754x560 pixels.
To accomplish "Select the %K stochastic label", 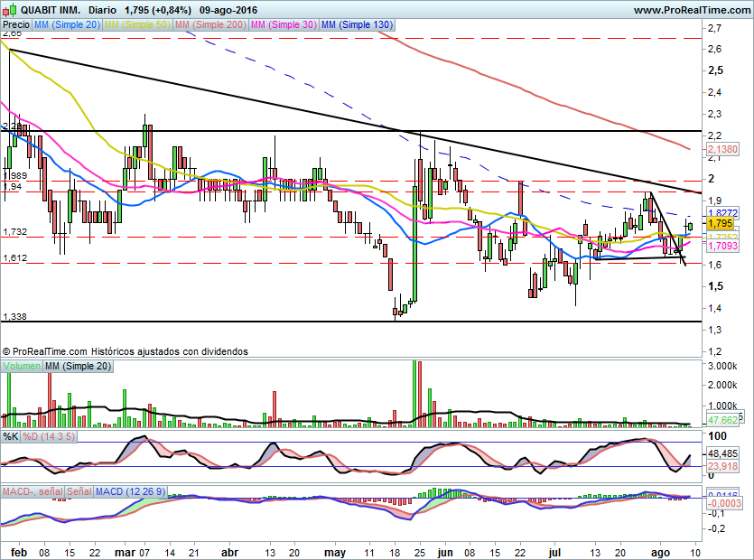I will click(11, 437).
